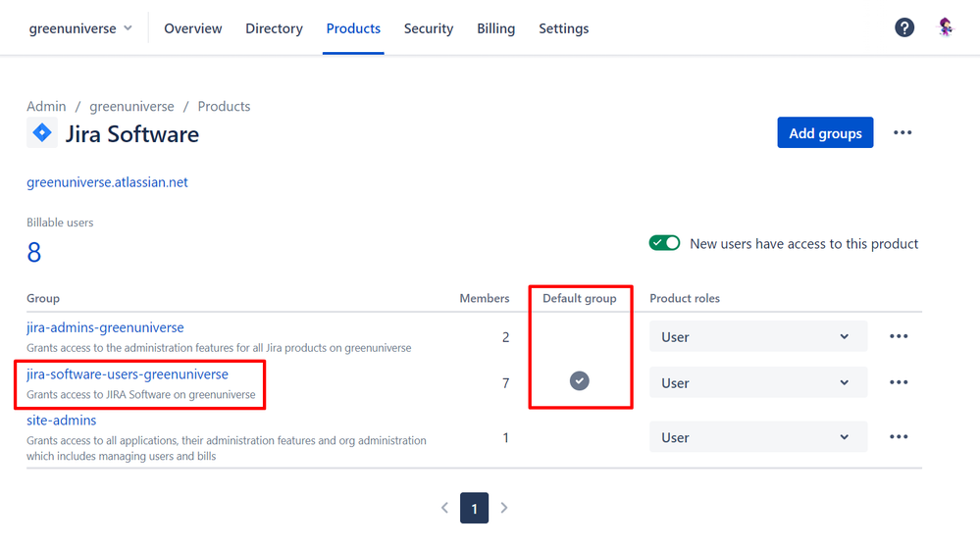Viewport: 980px width, 547px height.
Task: Open product role dropdown for site-admins
Action: click(x=757, y=437)
